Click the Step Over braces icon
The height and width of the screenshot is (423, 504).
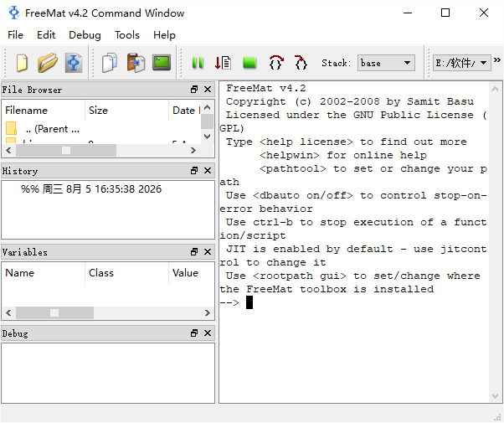(275, 63)
